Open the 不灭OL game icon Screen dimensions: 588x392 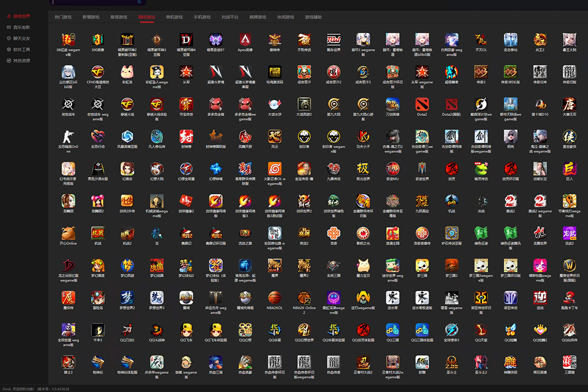tap(481, 39)
